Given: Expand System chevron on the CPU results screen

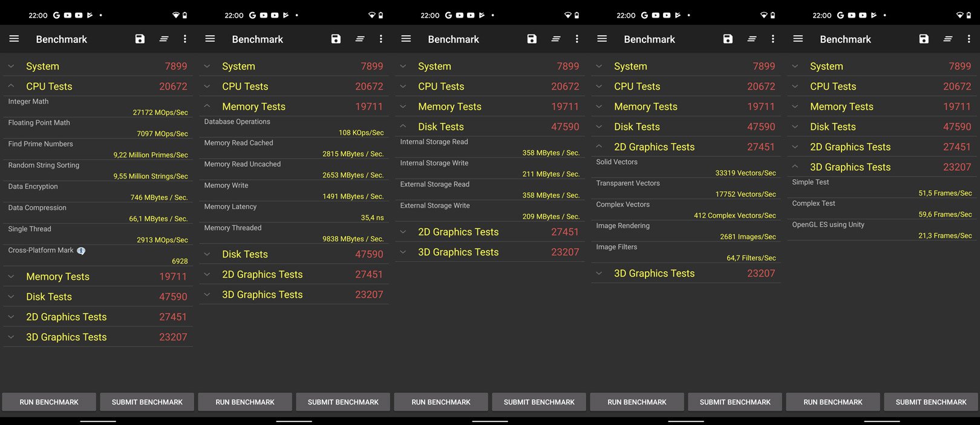Looking at the screenshot, I should click(x=11, y=67).
